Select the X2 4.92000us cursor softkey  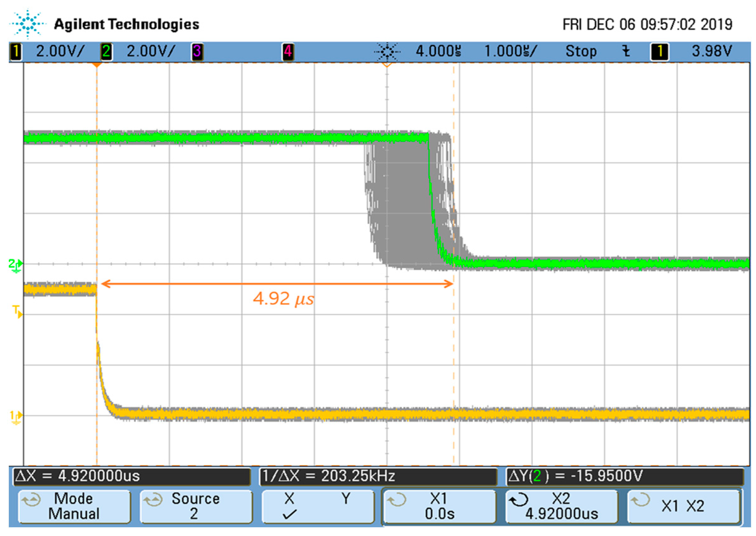click(561, 507)
